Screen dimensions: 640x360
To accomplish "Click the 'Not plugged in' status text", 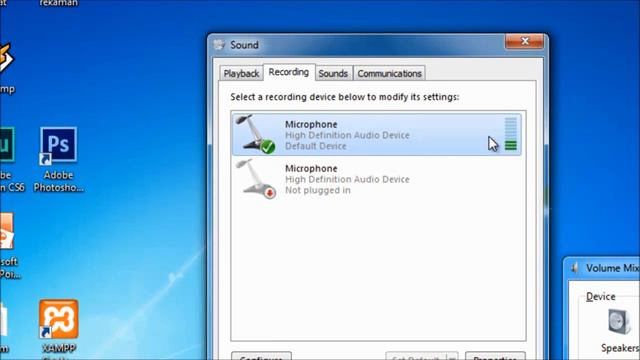I will (318, 190).
